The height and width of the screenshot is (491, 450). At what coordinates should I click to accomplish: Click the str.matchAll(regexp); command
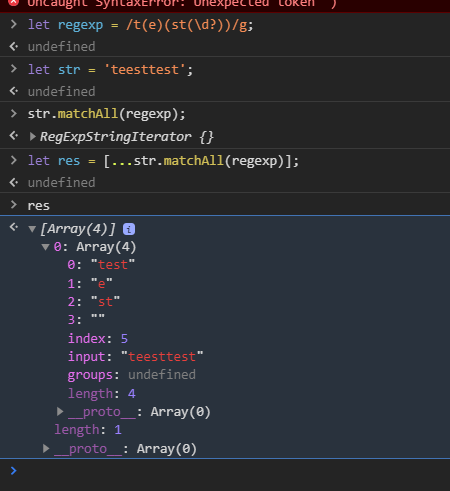106,114
